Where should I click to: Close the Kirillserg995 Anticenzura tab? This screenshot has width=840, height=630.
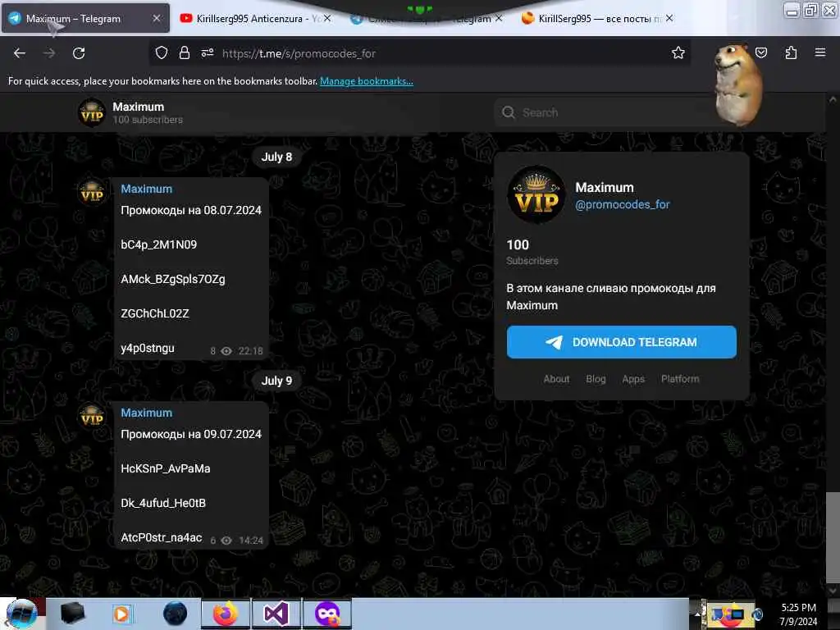327,18
